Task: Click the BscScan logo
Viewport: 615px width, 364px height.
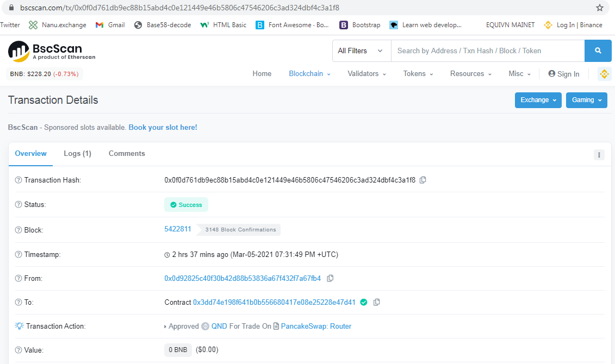Action: (x=51, y=51)
